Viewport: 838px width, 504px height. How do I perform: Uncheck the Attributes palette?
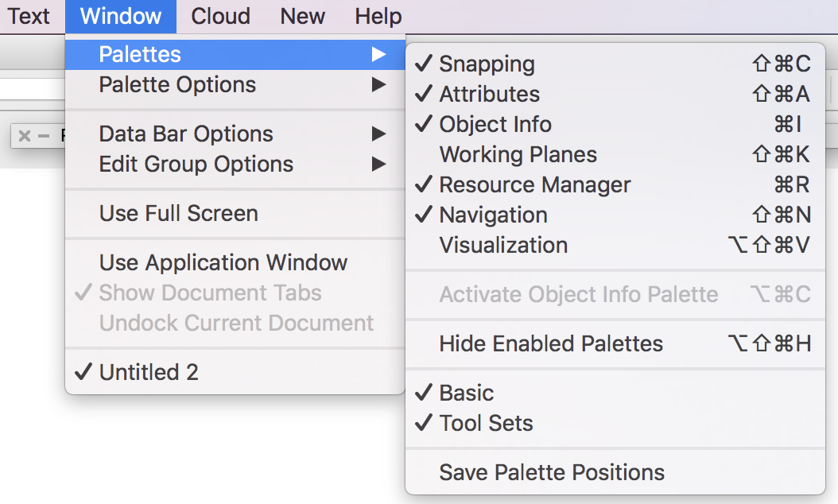tap(489, 95)
